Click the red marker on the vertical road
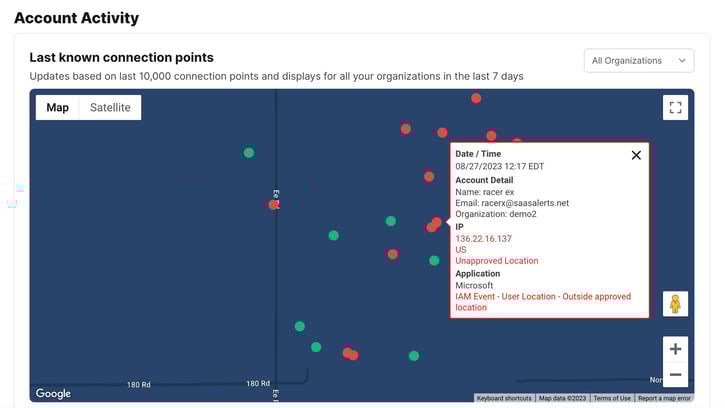This screenshot has height=408, width=725. point(273,204)
